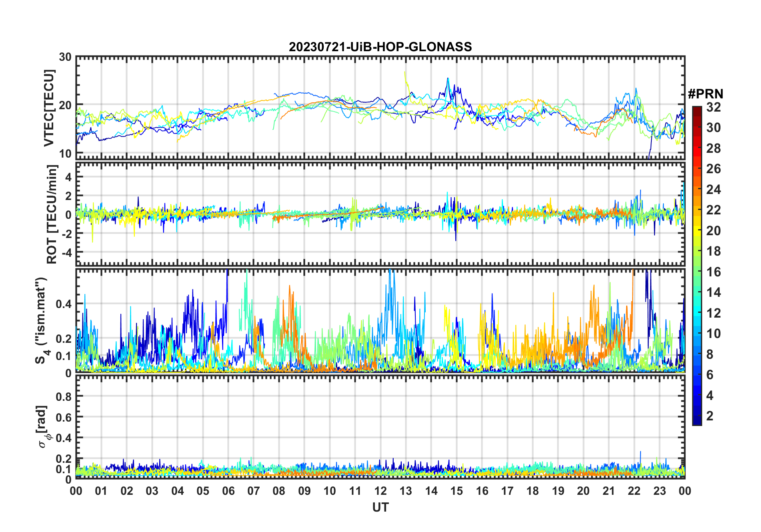Screen dimensions: 761x532
Task: Click x-axis hour label 03
Action: [x=152, y=491]
